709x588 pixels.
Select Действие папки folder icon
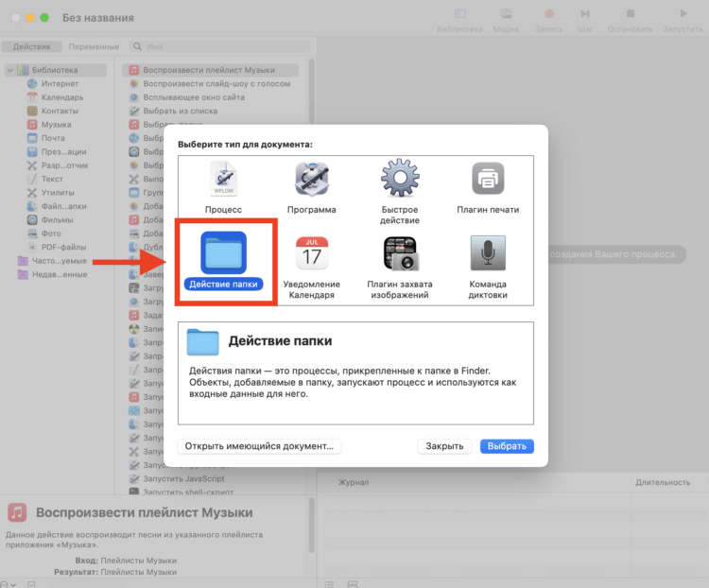click(x=223, y=252)
